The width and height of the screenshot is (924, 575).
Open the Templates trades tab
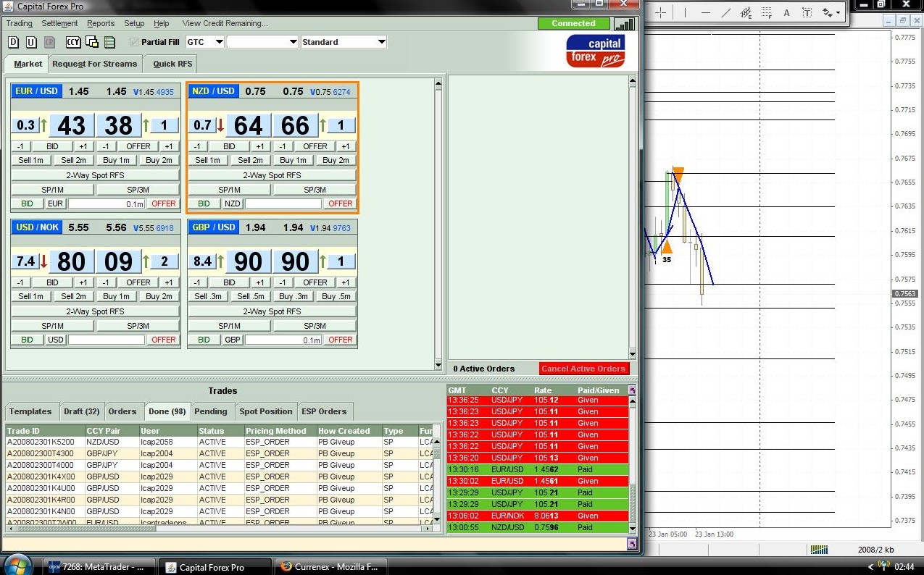pos(30,411)
